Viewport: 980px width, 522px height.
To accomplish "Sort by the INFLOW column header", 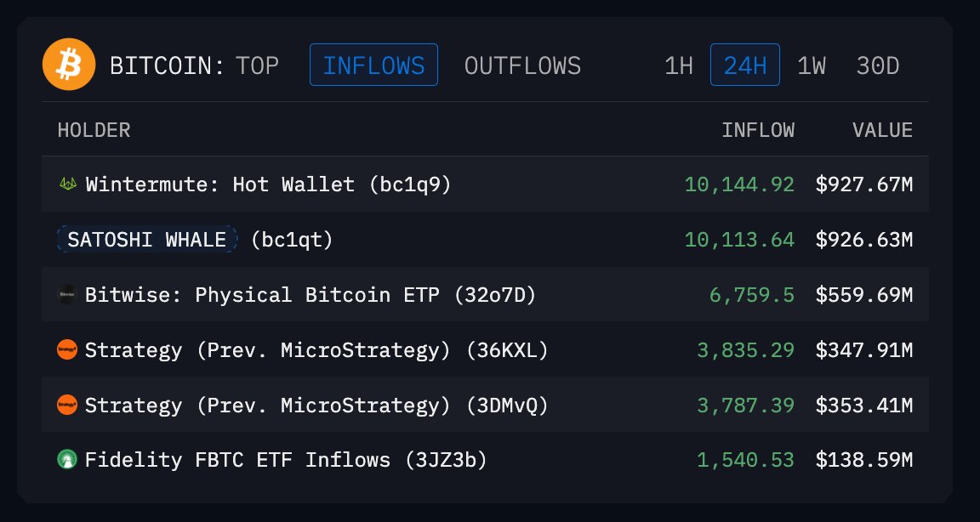I will [x=760, y=129].
